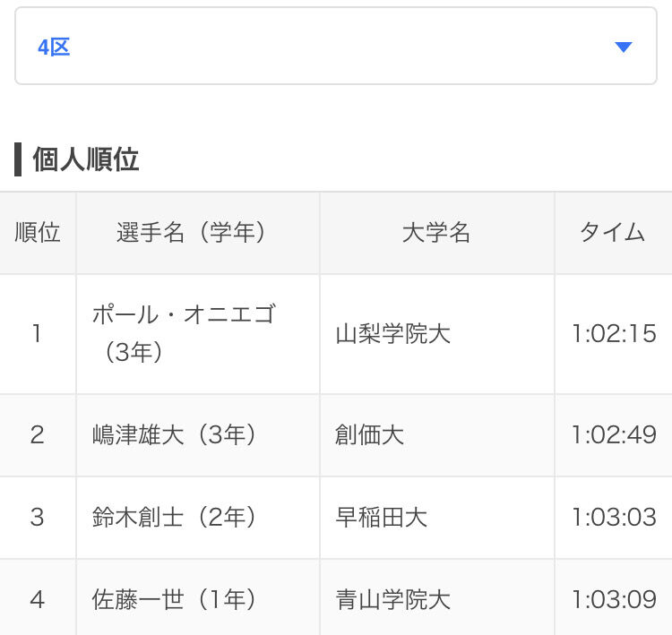Click the 個人順位 section heading
The height and width of the screenshot is (635, 672).
pyautogui.click(x=86, y=159)
